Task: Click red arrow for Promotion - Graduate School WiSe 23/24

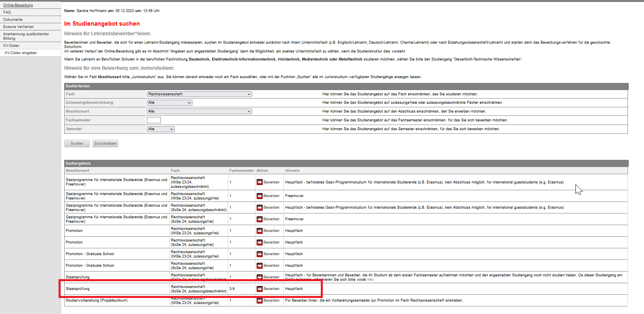Action: 260,254
